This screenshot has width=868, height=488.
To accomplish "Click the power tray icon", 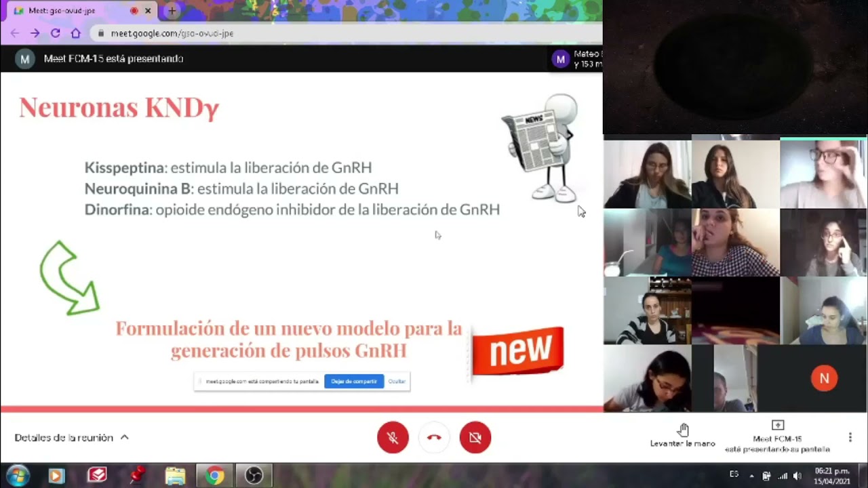I will click(x=766, y=476).
